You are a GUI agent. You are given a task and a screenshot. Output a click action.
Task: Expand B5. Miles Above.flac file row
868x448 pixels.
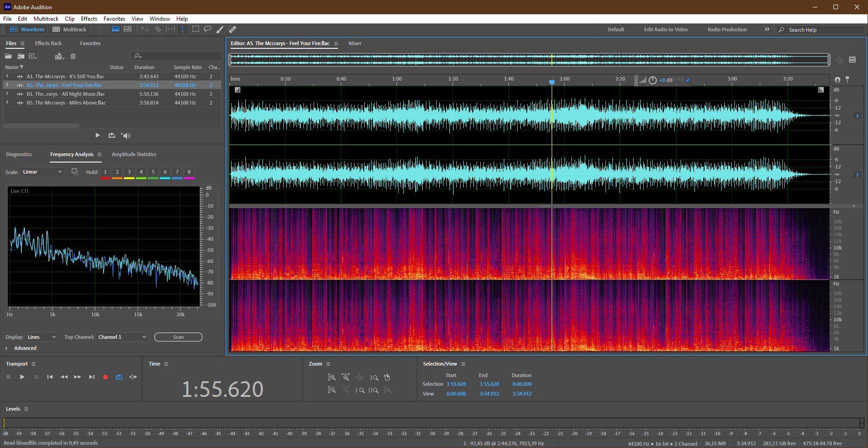pos(7,103)
